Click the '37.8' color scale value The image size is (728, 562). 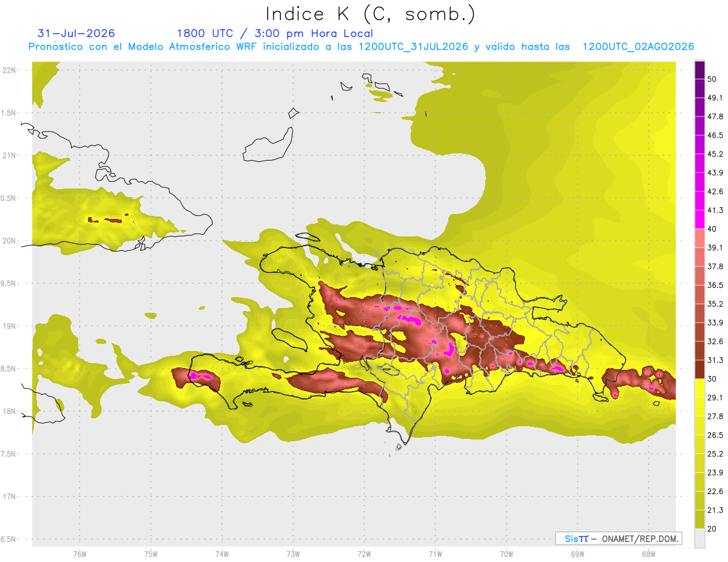(715, 266)
